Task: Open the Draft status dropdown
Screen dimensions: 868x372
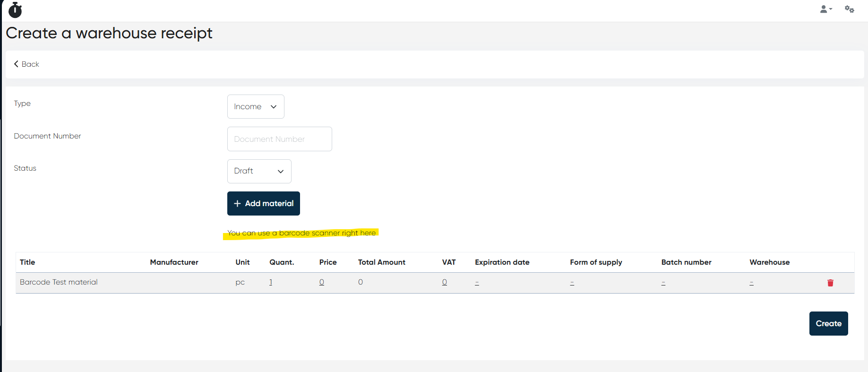Action: (x=259, y=171)
